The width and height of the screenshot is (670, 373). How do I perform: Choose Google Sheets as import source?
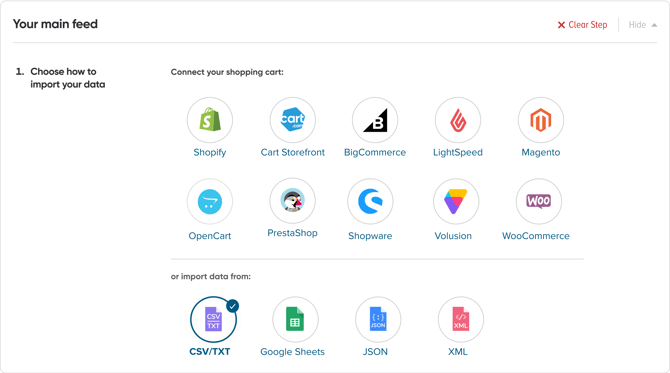tap(295, 320)
